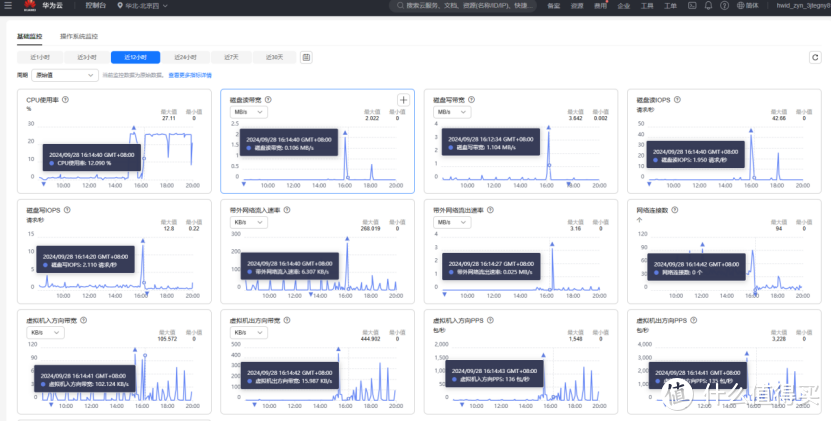Viewport: 831px width, 421px height.
Task: Open the notification bell in top bar
Action: [707, 6]
